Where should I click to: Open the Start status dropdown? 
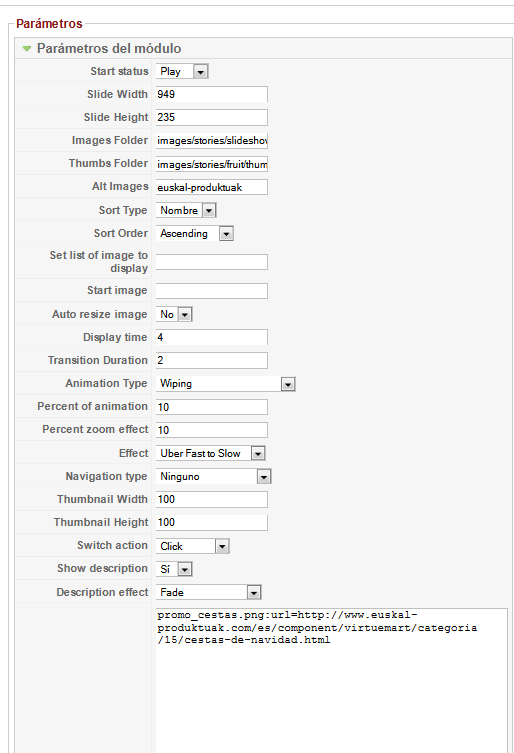pos(182,72)
